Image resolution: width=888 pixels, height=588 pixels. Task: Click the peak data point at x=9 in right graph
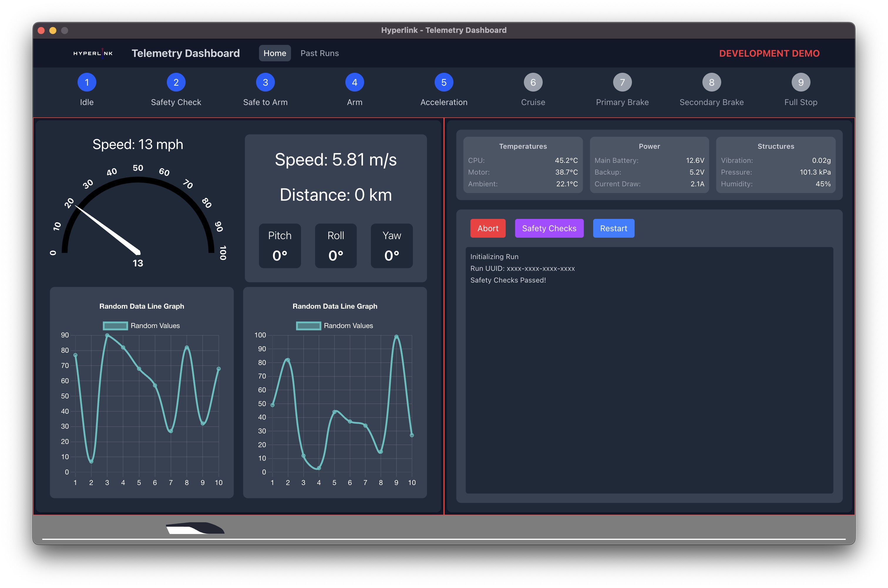396,337
